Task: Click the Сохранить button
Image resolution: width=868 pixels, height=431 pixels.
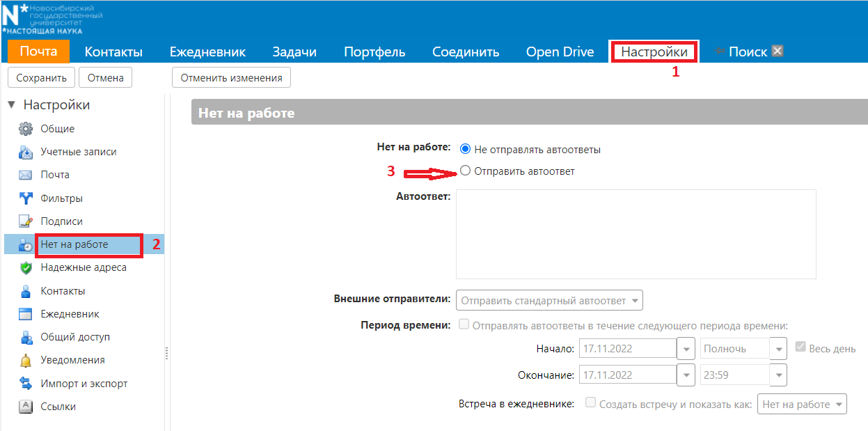Action: 40,77
